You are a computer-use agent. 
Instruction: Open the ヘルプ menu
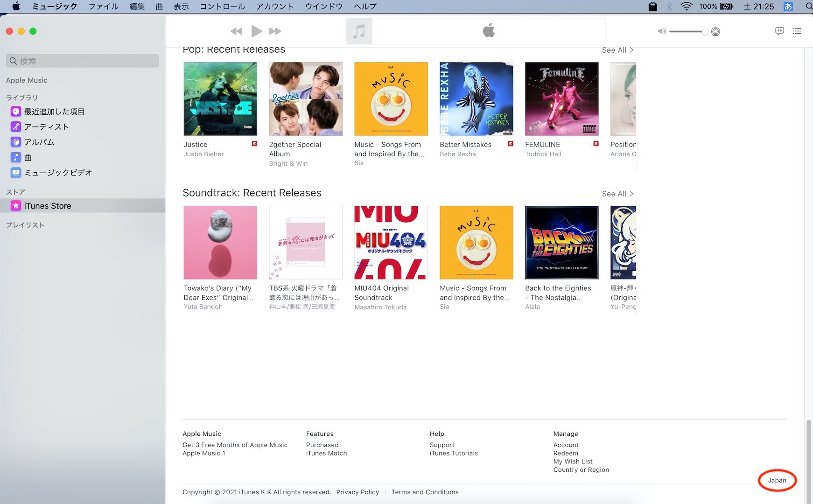(x=365, y=7)
